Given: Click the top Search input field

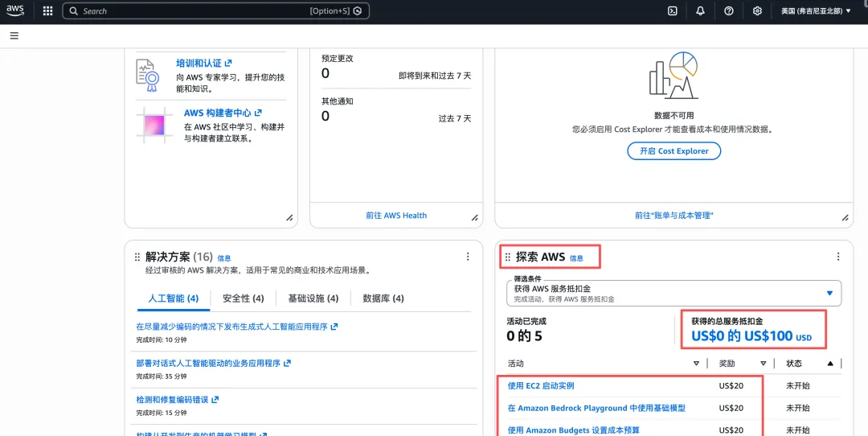Looking at the screenshot, I should pyautogui.click(x=193, y=11).
